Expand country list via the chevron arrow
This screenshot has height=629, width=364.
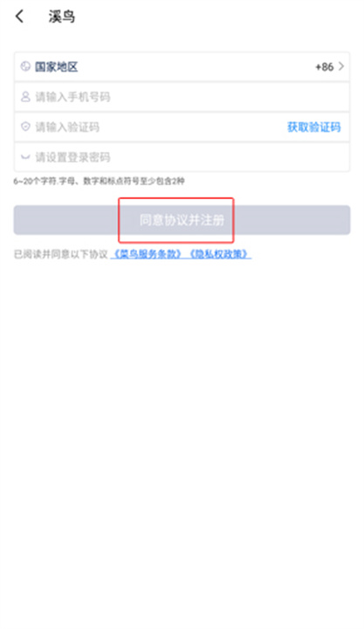click(341, 66)
